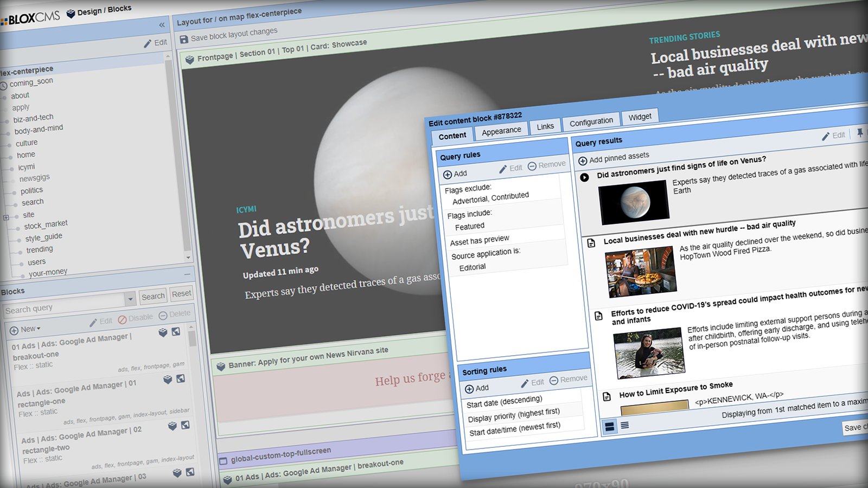Expand the site tree node

[6, 217]
